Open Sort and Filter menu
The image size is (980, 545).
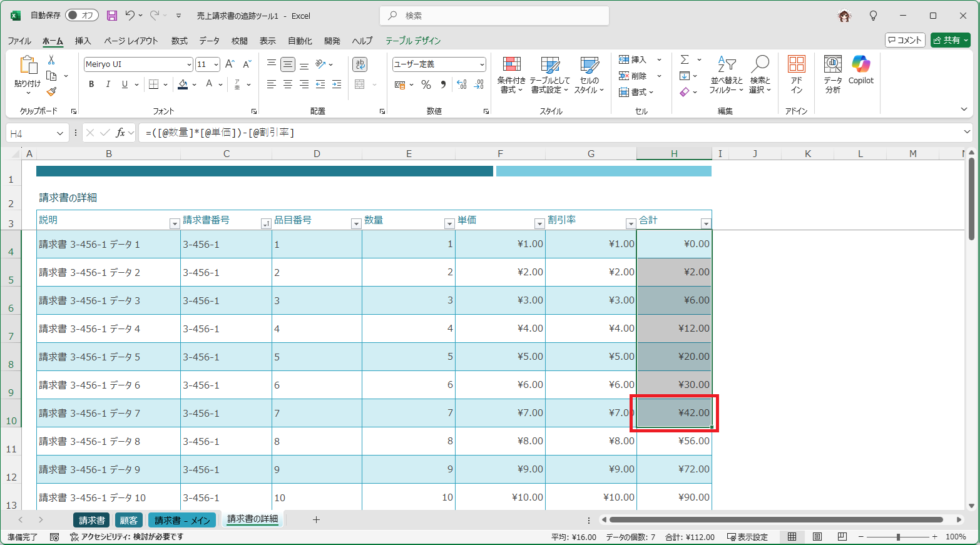click(726, 75)
